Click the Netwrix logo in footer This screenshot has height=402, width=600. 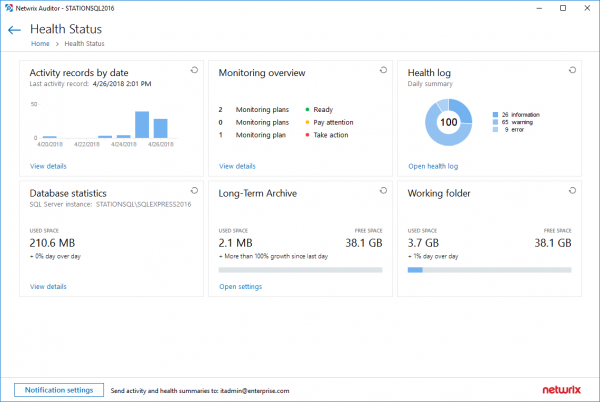(561, 390)
